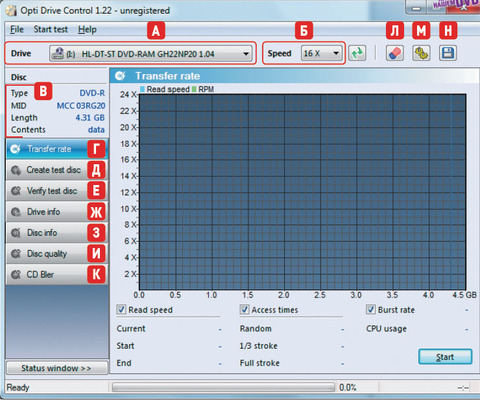Toggle the Burst rate checkbox
Image resolution: width=480 pixels, height=400 pixels.
click(x=371, y=310)
